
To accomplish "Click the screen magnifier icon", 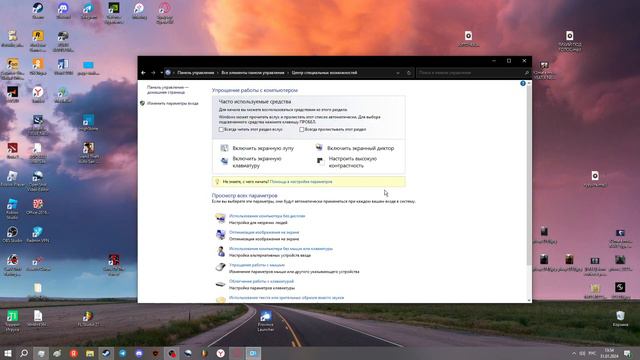I will pos(224,148).
